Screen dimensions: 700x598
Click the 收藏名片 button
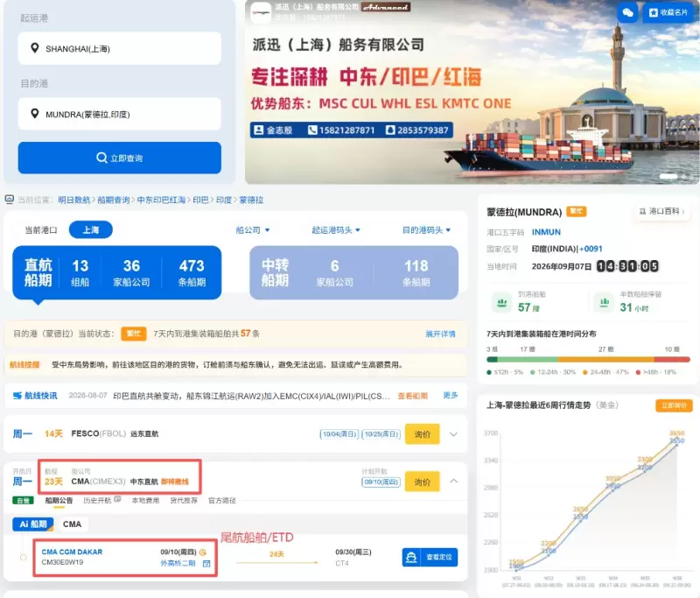coord(668,12)
